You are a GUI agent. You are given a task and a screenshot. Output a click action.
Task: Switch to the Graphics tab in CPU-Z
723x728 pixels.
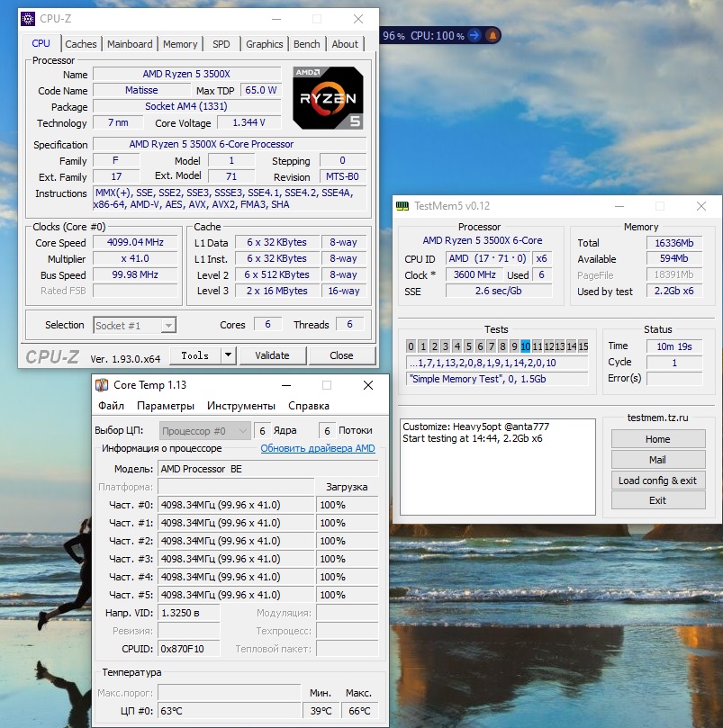[x=265, y=44]
